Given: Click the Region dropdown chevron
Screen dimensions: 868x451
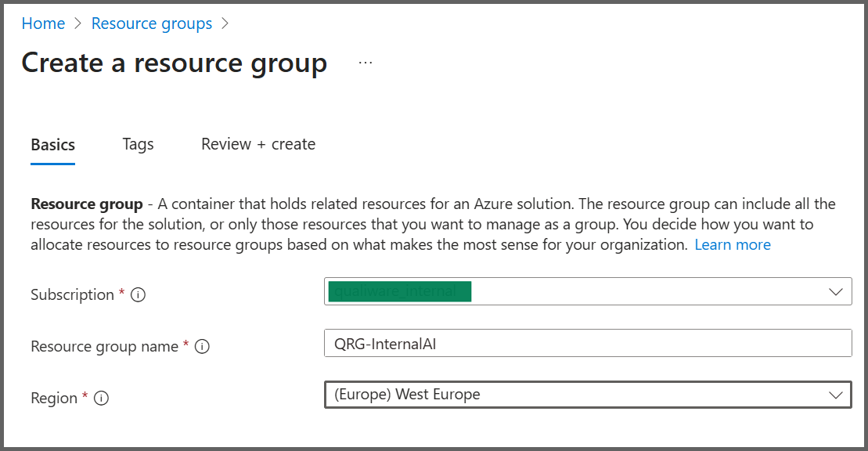Looking at the screenshot, I should click(837, 394).
